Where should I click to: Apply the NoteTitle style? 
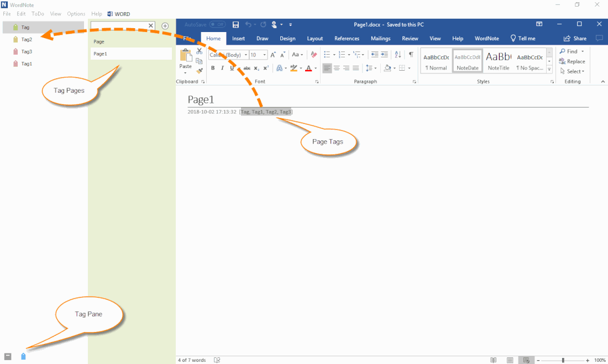pyautogui.click(x=498, y=60)
